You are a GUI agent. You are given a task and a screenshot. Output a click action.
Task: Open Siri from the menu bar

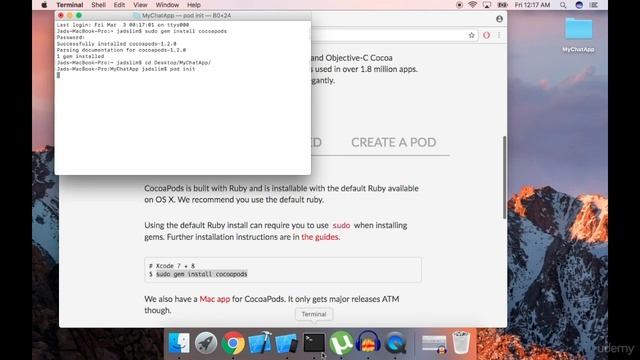tap(579, 5)
